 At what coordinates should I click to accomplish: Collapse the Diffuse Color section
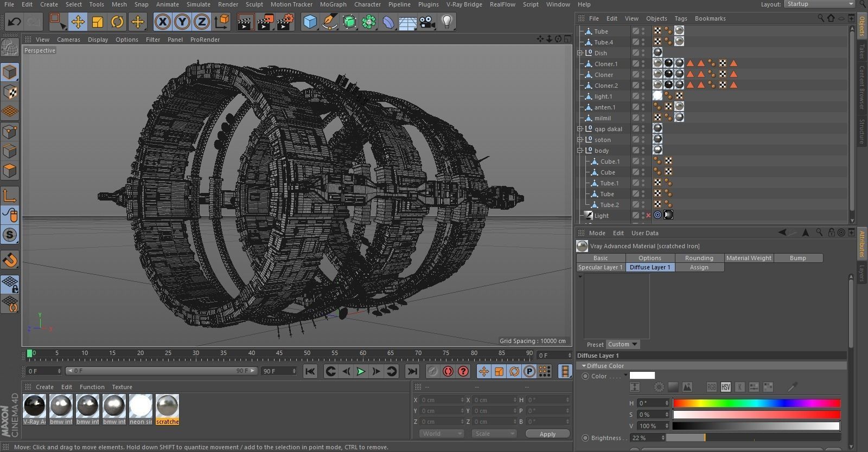584,366
